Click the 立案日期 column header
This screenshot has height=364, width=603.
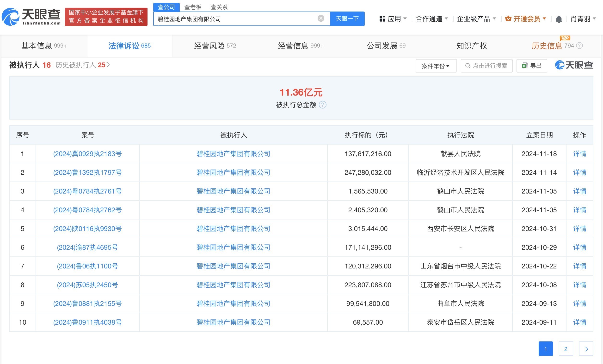pyautogui.click(x=539, y=135)
